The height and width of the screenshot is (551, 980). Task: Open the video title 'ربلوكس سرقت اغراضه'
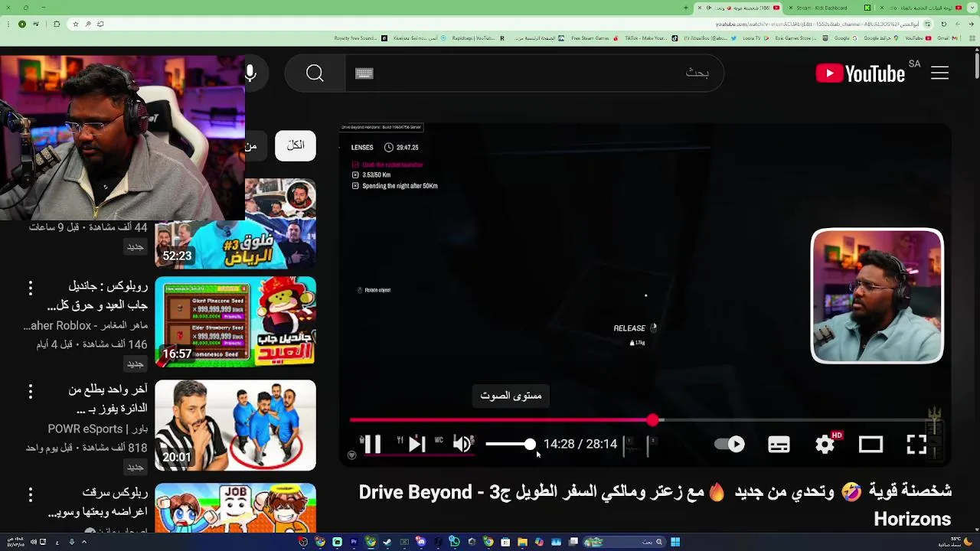[x=97, y=502]
